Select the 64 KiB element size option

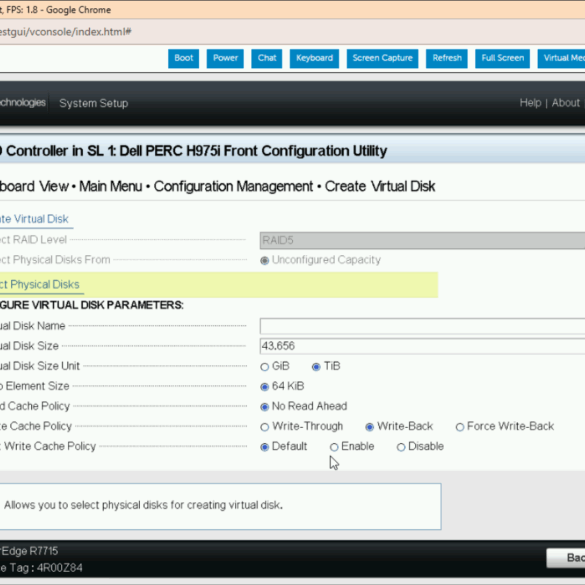pyautogui.click(x=265, y=387)
